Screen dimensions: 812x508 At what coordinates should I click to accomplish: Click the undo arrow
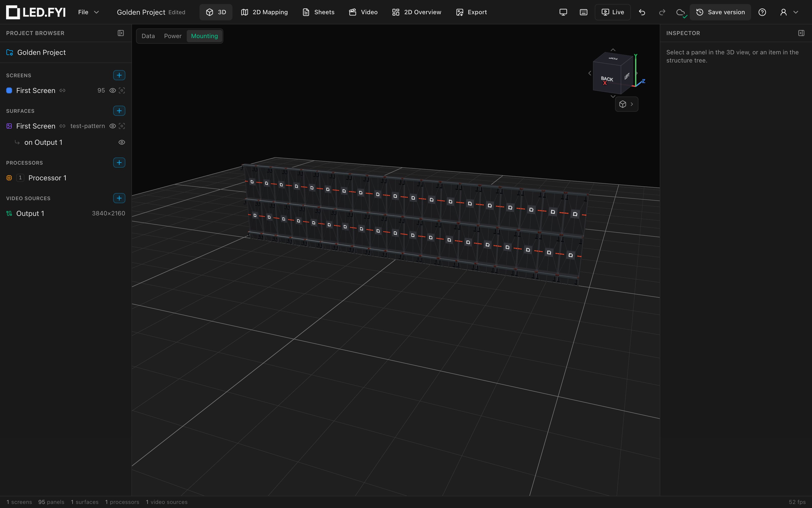[x=642, y=12]
